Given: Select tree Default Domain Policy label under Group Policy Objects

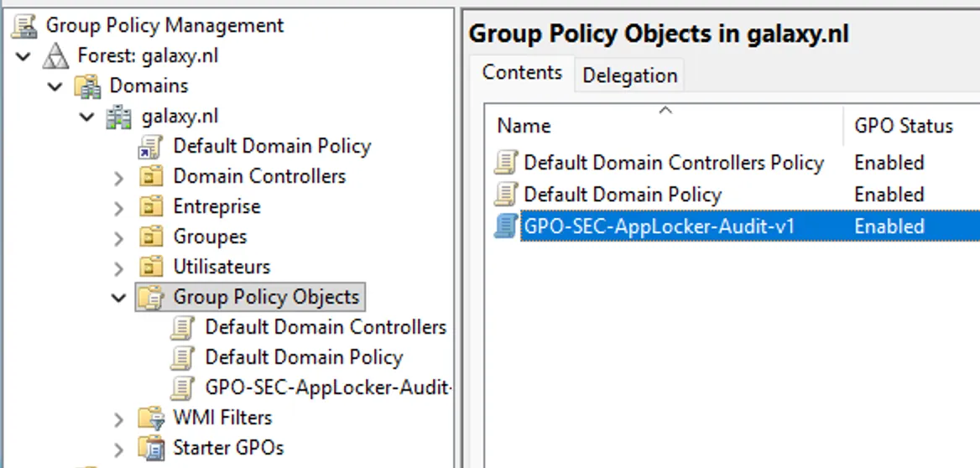Looking at the screenshot, I should [304, 357].
